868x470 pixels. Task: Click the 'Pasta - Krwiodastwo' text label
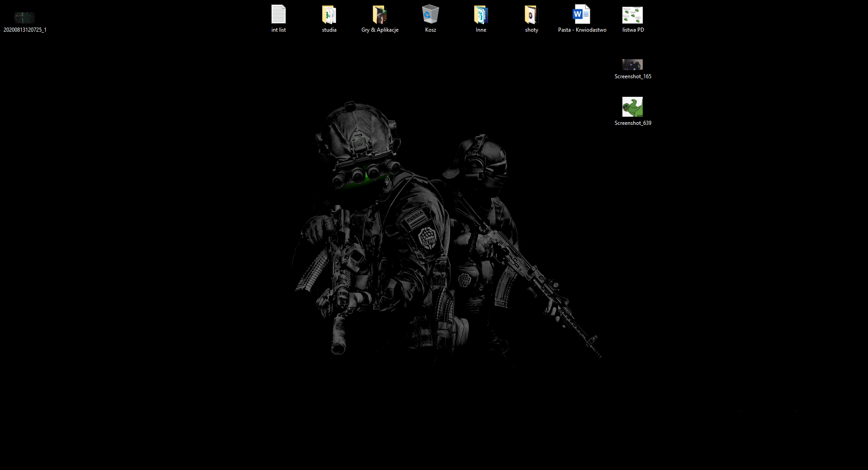[x=582, y=30]
